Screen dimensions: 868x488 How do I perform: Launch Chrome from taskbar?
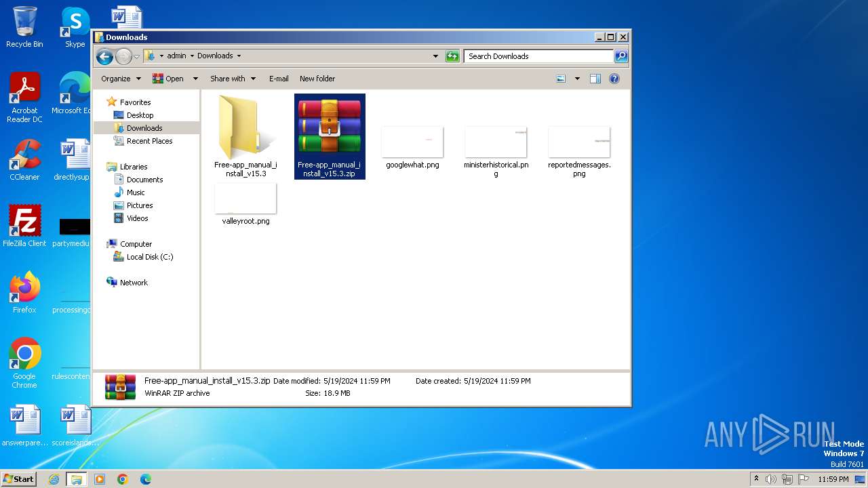point(123,479)
